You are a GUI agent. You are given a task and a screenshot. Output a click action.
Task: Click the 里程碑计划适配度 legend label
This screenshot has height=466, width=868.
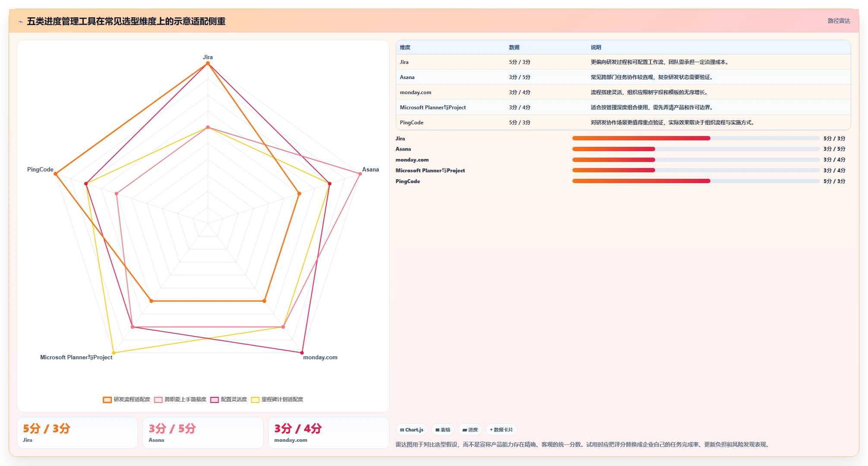pyautogui.click(x=282, y=399)
